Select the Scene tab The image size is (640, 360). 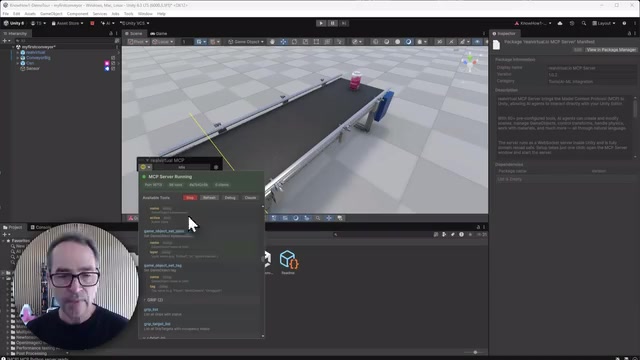pos(134,33)
